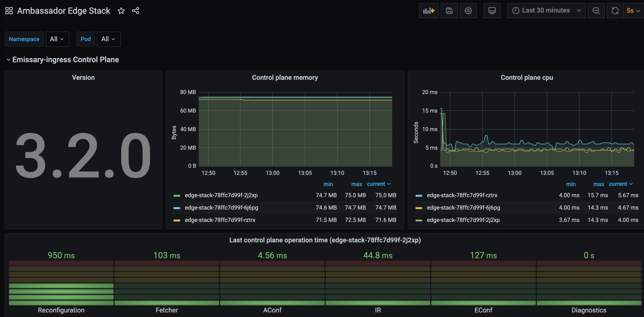Toggle cpu series edge-stack-78ffc7d99f-2j2xp

pyautogui.click(x=463, y=220)
